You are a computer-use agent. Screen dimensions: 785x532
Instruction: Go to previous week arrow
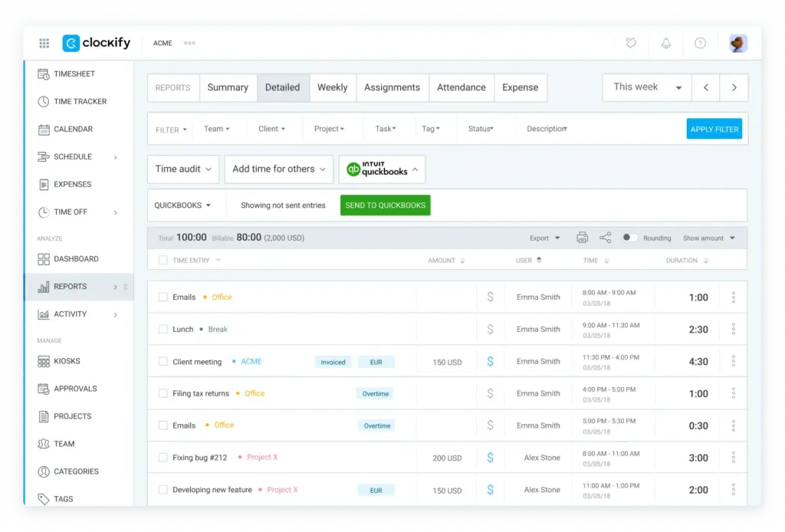[706, 87]
